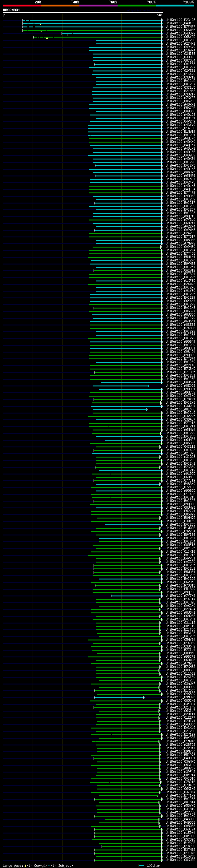197x868 pixels.
Task: Select the UniRef100_Q70XX1 label
Action: pos(180,399)
